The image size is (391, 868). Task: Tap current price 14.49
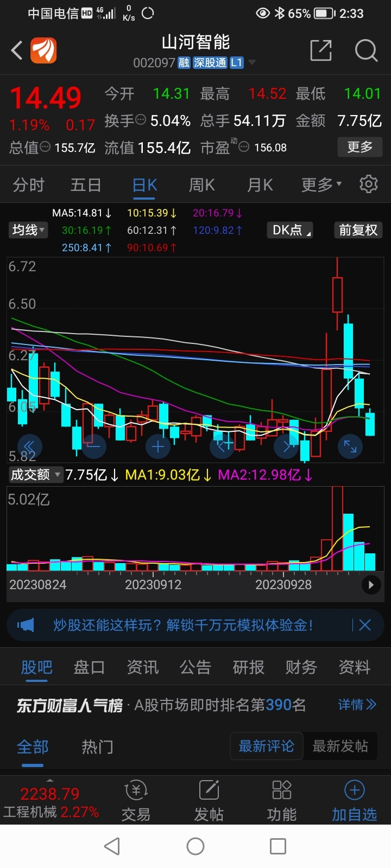click(x=46, y=98)
